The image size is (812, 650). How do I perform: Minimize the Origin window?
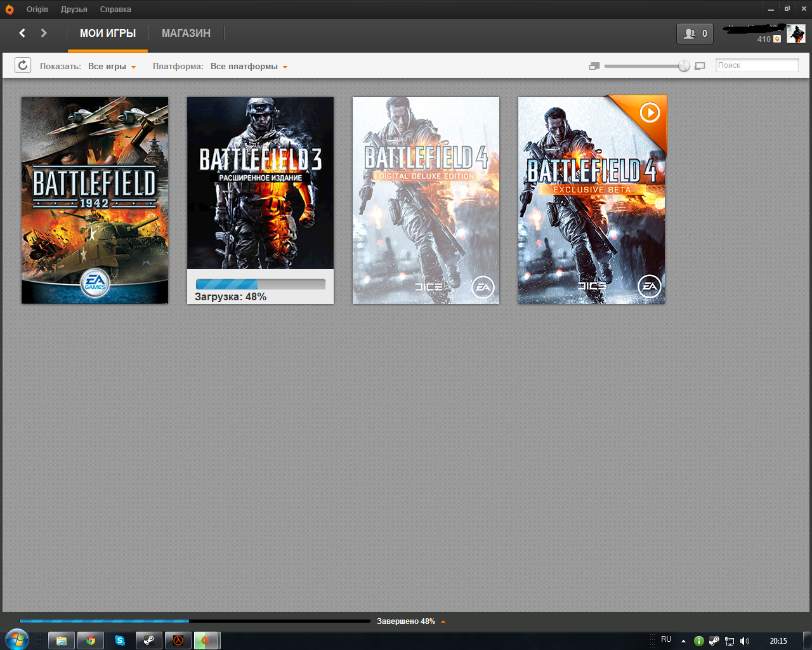coord(771,10)
